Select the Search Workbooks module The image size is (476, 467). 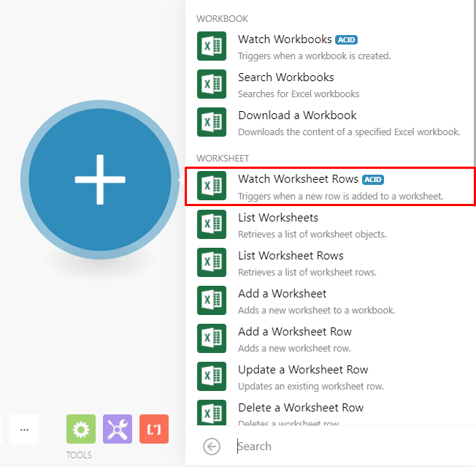[x=330, y=85]
